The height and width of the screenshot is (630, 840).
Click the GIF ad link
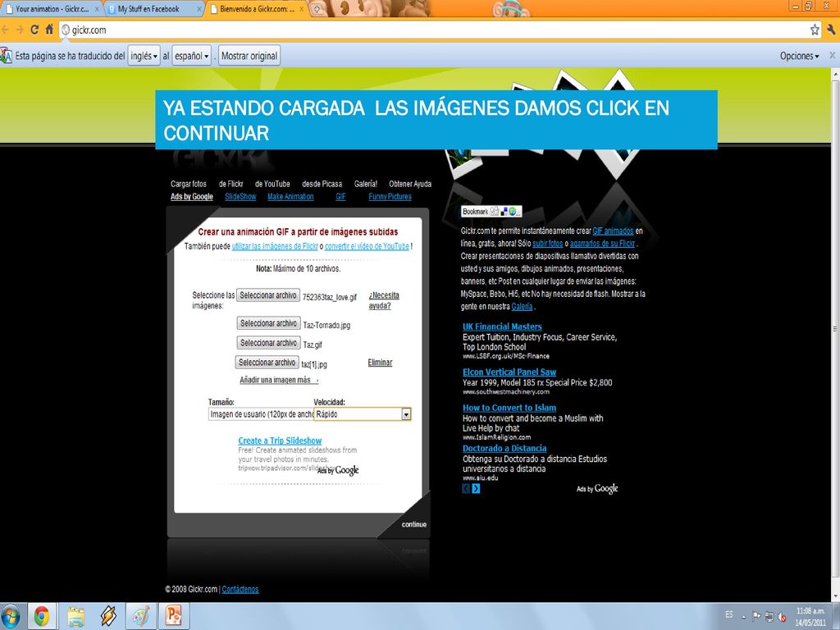coord(340,197)
